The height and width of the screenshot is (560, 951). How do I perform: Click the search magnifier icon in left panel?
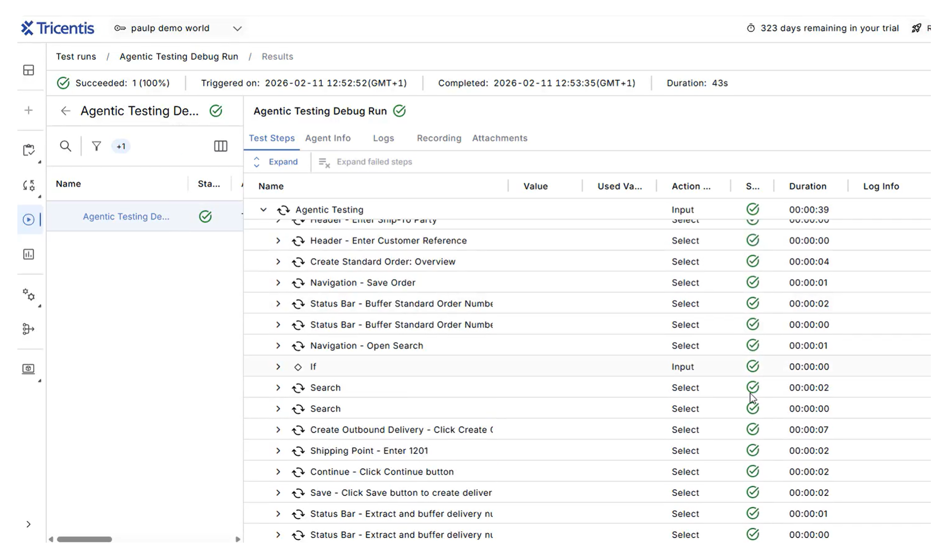coord(65,146)
